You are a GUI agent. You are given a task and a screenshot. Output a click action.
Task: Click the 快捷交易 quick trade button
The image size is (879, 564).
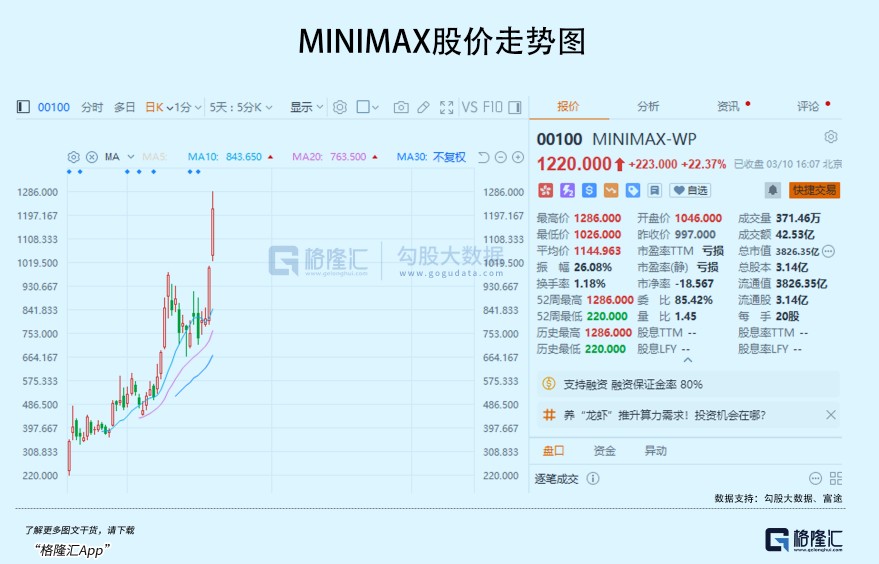(815, 190)
